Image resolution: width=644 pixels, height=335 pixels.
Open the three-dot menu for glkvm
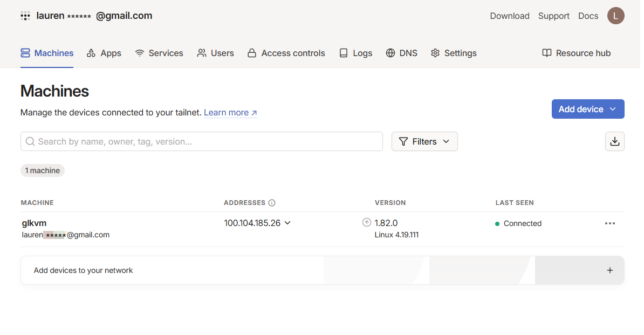coord(609,223)
